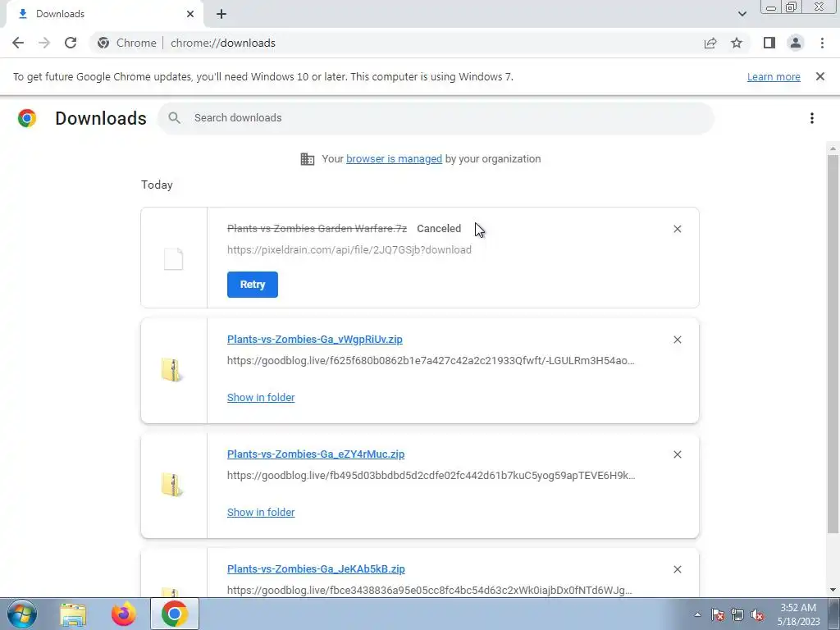Click the managed organization building icon

pyautogui.click(x=308, y=159)
